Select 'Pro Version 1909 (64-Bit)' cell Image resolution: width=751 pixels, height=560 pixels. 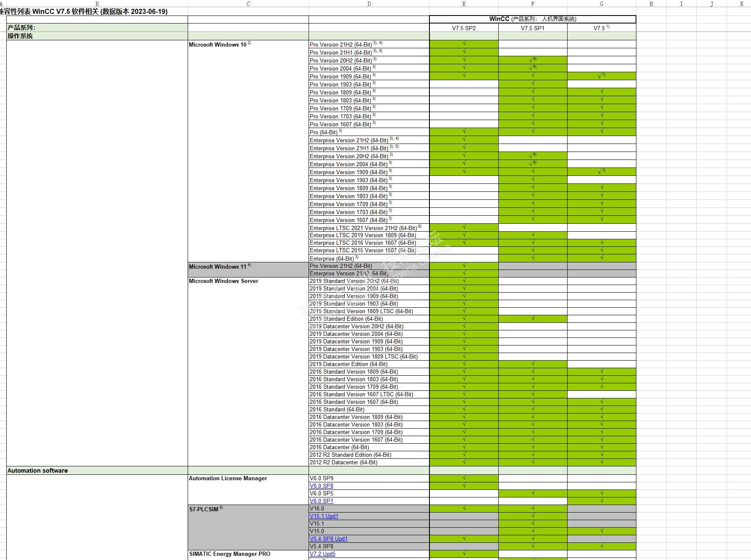pos(369,76)
